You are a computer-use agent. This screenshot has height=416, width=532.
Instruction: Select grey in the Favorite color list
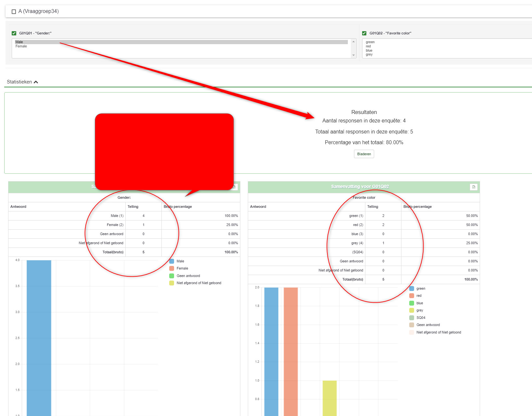pyautogui.click(x=369, y=54)
